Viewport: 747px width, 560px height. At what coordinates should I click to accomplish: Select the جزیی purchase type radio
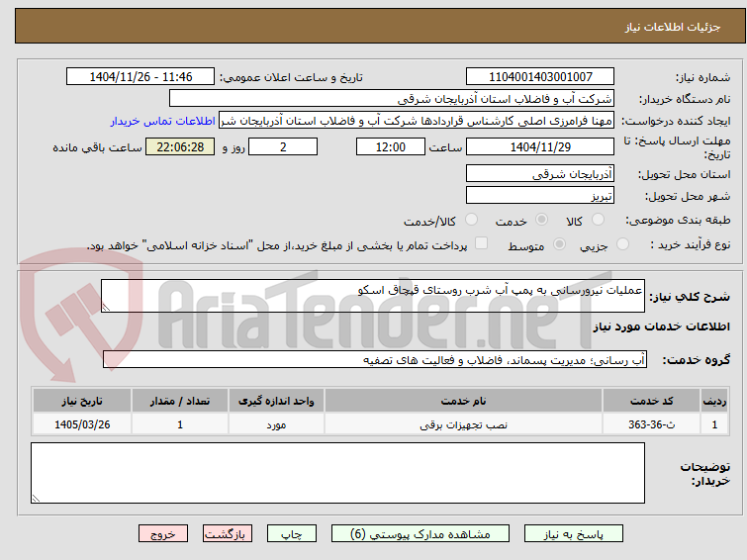(x=622, y=244)
